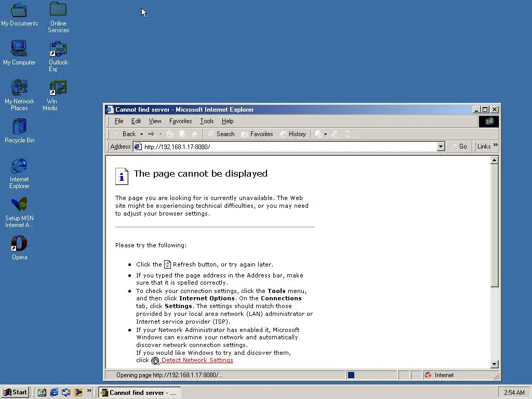Image resolution: width=532 pixels, height=399 pixels.
Task: Click the Refresh toolbar icon
Action: (182, 134)
